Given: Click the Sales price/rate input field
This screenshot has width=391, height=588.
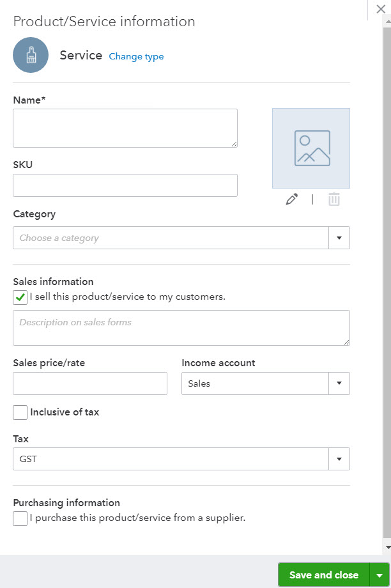Looking at the screenshot, I should coord(90,383).
